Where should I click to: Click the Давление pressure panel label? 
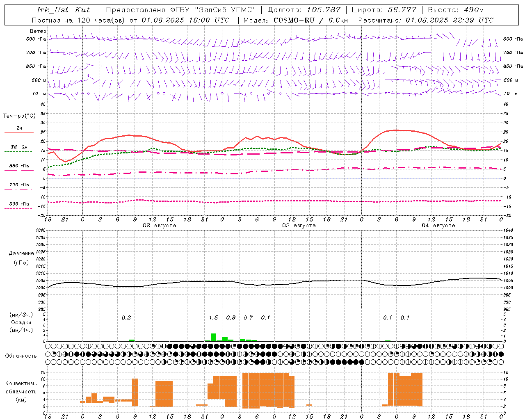[x=21, y=253]
